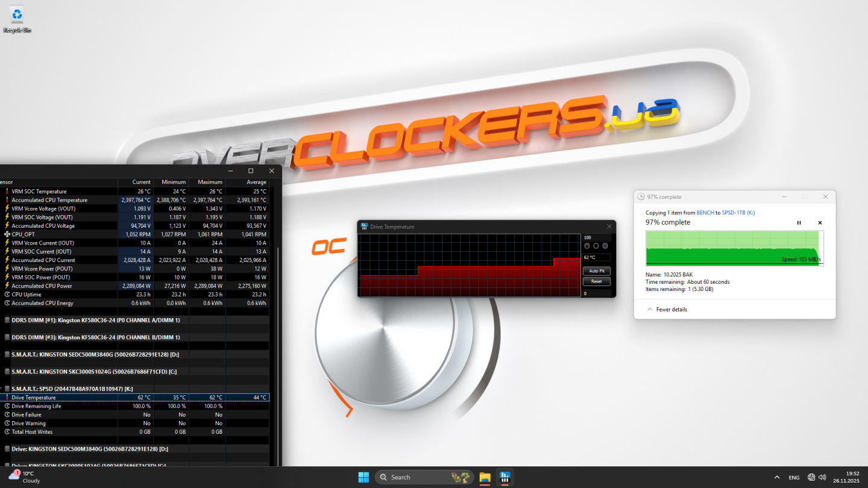Open the SPSD-1TB (K:) destination link
The image size is (868, 488).
pos(738,213)
